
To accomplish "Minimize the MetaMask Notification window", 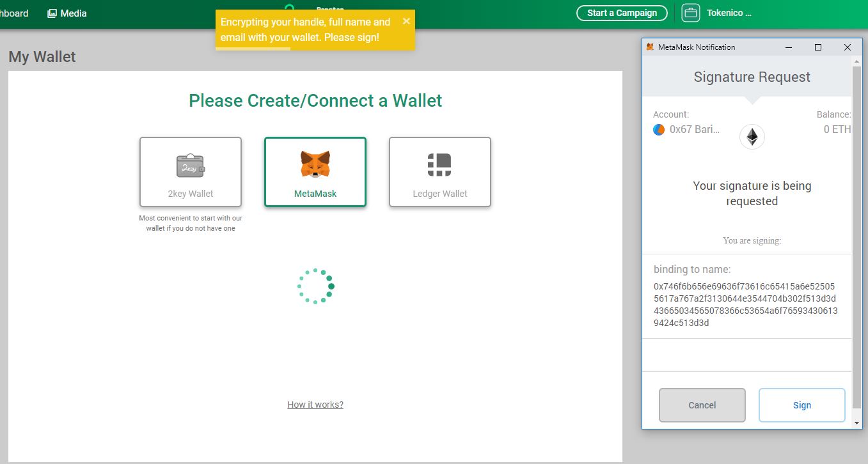I will tap(788, 47).
